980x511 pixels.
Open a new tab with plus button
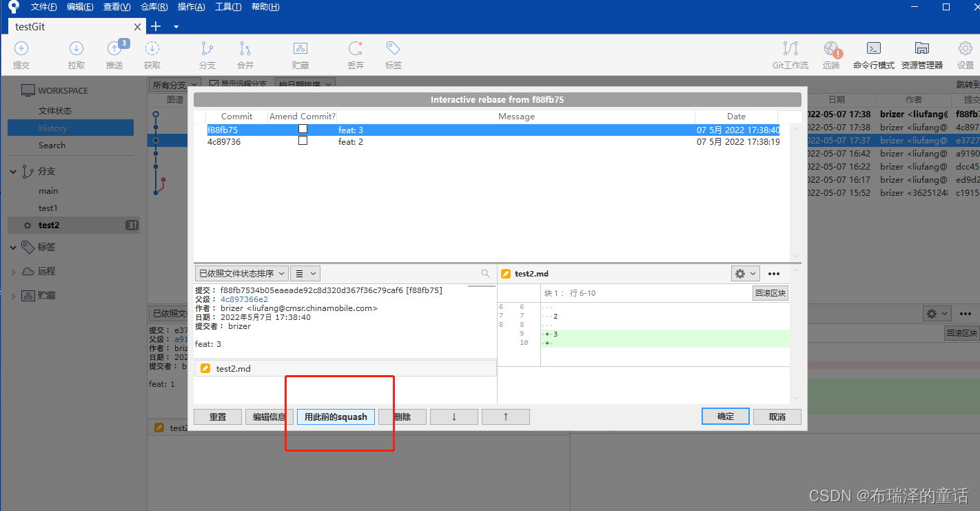coord(156,26)
